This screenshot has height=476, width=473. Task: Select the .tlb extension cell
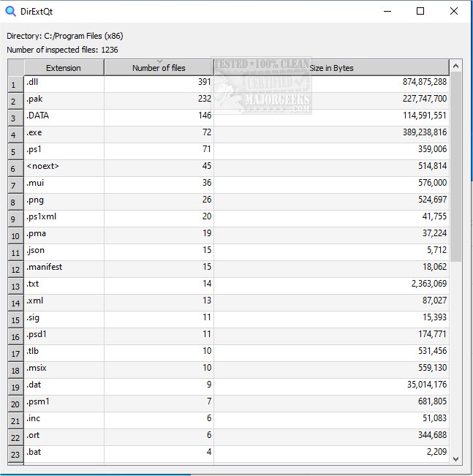(x=64, y=353)
